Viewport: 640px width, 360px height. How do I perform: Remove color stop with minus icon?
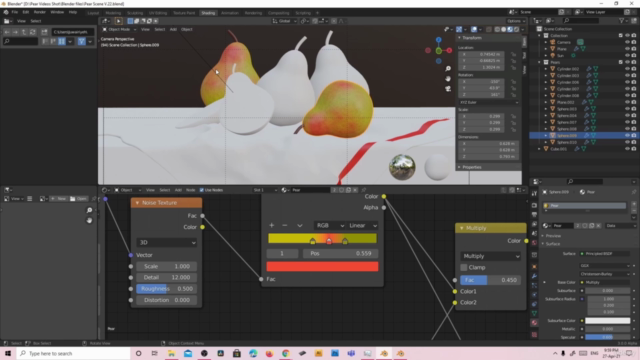pyautogui.click(x=285, y=225)
